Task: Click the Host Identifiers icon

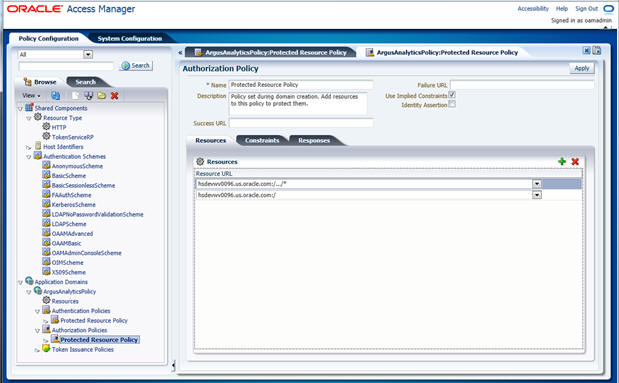Action: [38, 146]
